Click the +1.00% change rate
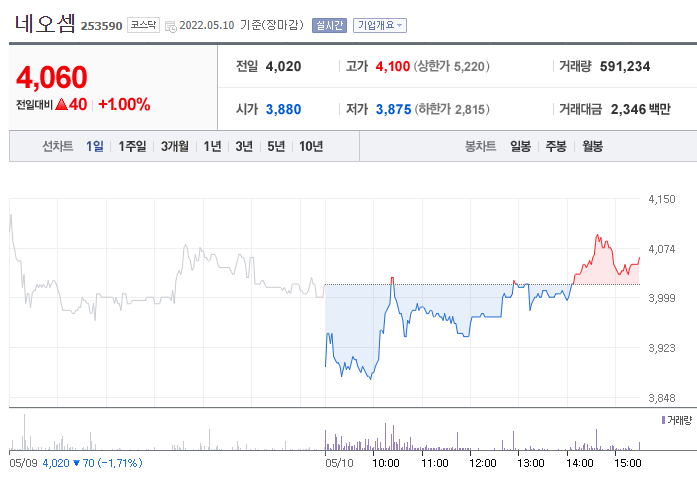This screenshot has height=483, width=697. [x=124, y=104]
